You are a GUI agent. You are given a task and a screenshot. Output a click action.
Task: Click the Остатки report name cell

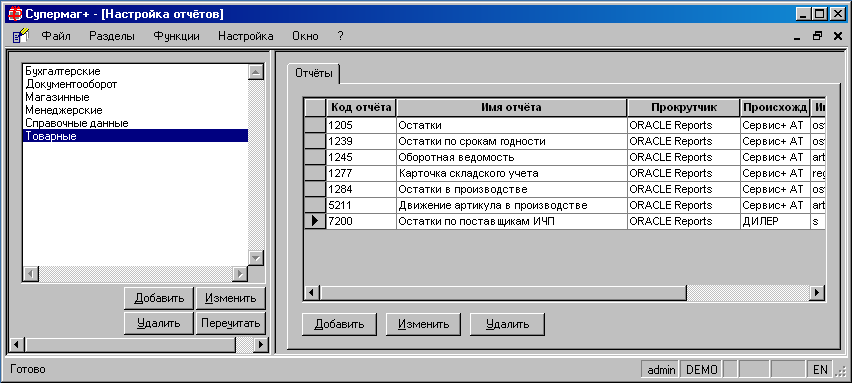tap(512, 125)
